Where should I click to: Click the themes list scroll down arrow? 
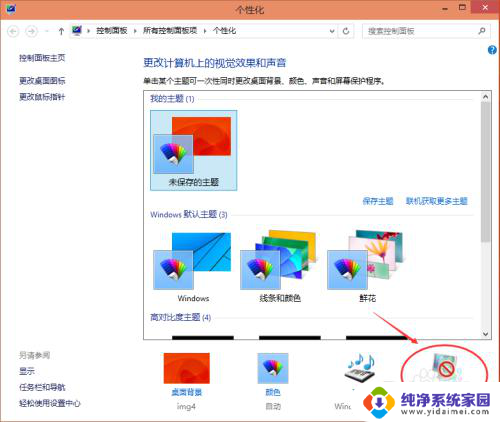485,334
